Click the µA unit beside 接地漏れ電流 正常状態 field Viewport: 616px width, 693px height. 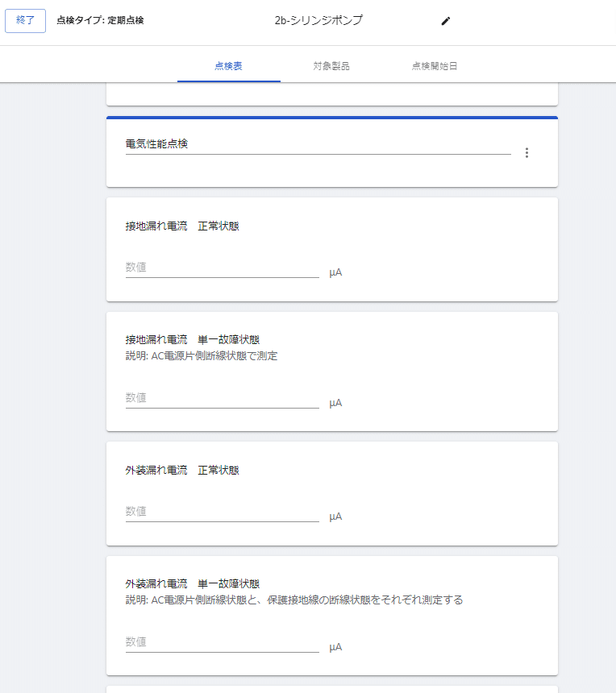pyautogui.click(x=335, y=272)
